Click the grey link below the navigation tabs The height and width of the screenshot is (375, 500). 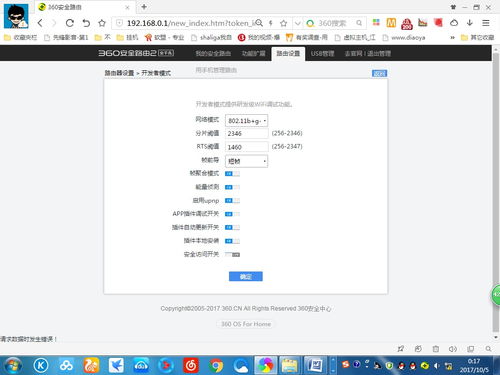coord(216,70)
